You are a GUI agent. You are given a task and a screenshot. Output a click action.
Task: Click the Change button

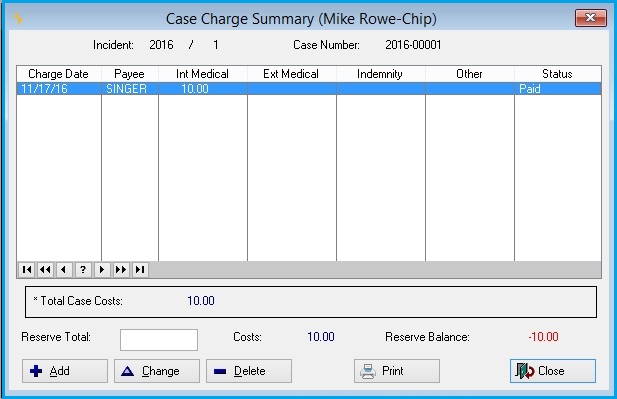coord(157,371)
